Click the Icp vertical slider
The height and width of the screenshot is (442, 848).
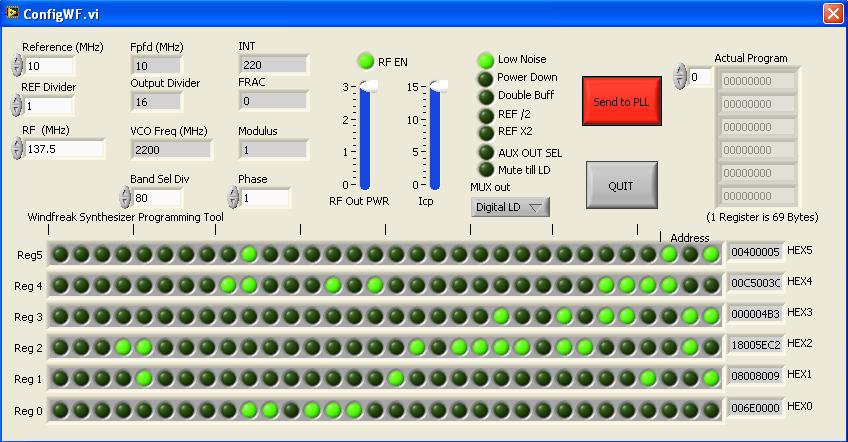pos(435,137)
